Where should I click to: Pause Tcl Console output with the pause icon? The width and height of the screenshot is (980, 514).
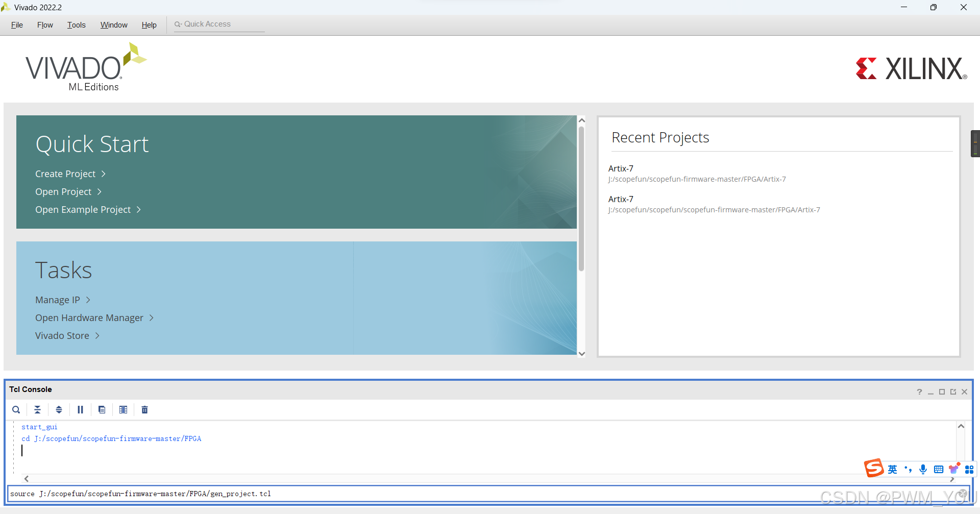click(80, 409)
